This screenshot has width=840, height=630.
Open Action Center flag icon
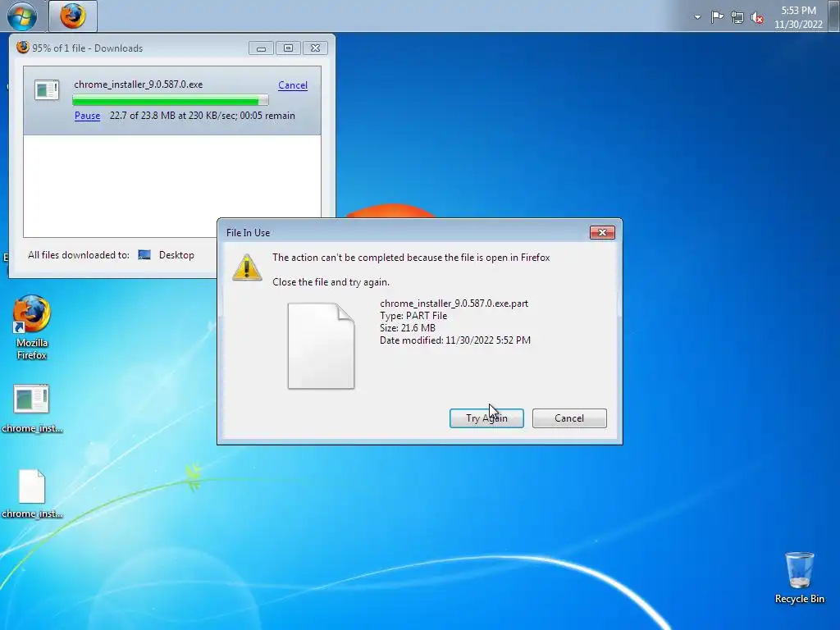click(x=717, y=17)
